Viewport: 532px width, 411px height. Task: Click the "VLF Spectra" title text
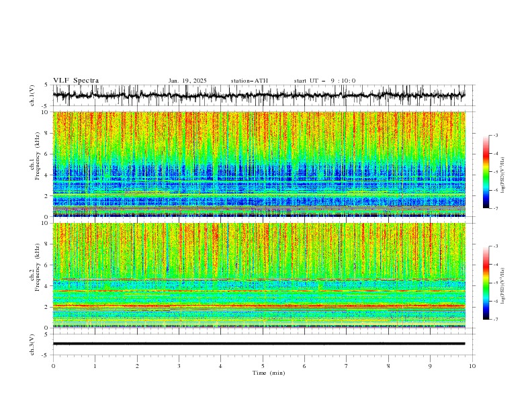(x=76, y=81)
